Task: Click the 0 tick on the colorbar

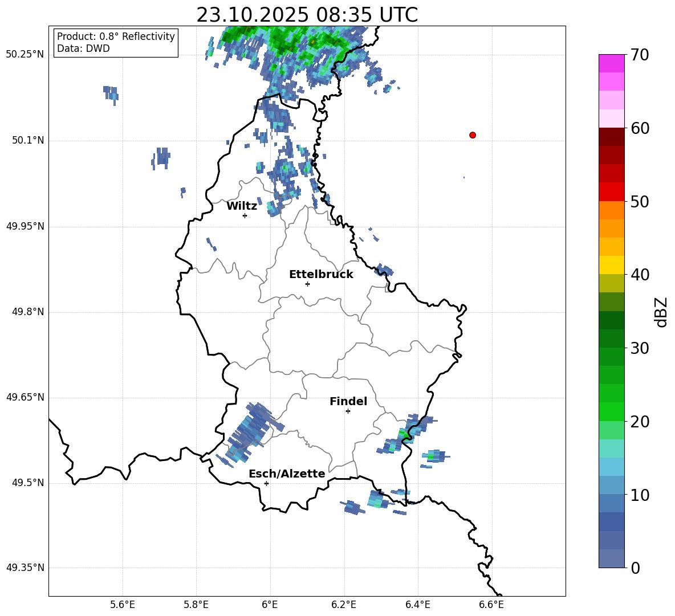Action: [635, 568]
